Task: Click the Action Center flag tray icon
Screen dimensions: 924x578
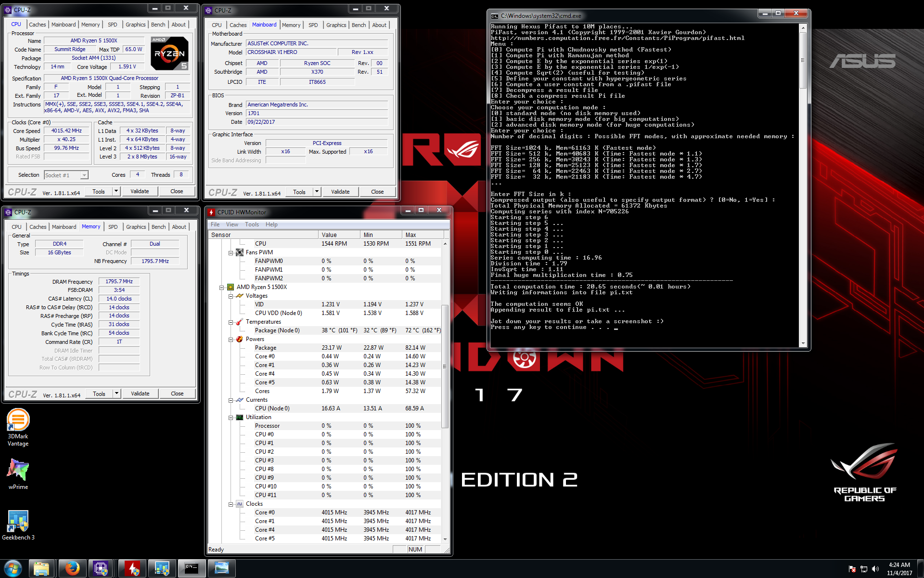Action: pyautogui.click(x=852, y=569)
